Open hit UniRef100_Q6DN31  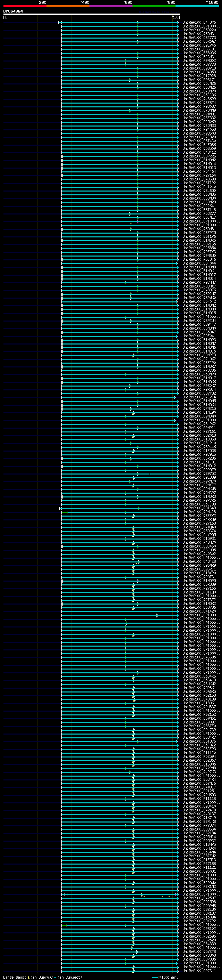(x=199, y=34)
